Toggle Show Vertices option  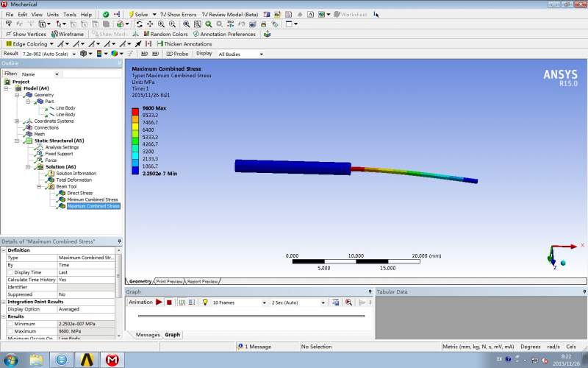[x=26, y=34]
